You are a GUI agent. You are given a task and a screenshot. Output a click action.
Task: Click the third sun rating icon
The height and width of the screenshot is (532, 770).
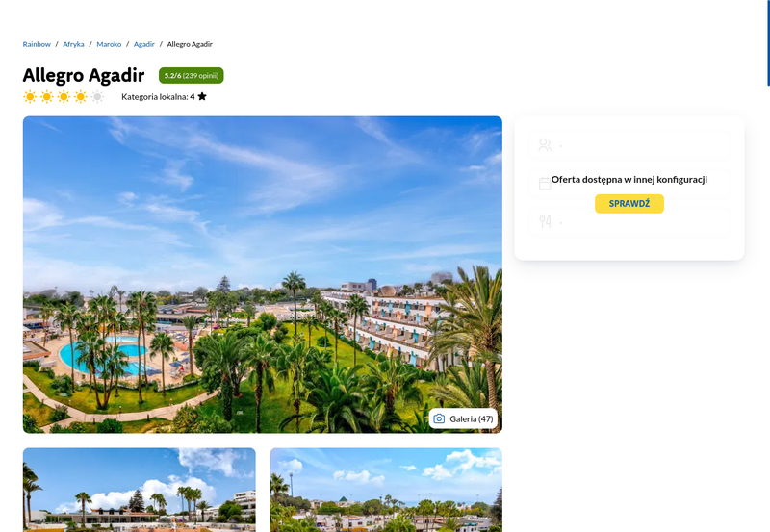(64, 96)
